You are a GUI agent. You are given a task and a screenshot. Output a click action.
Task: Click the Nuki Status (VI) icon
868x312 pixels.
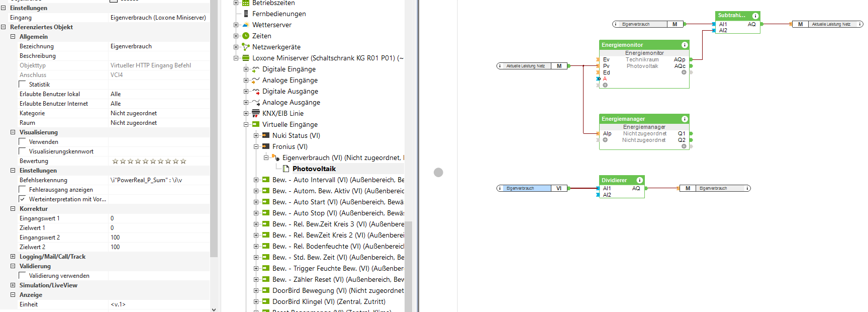click(x=266, y=135)
